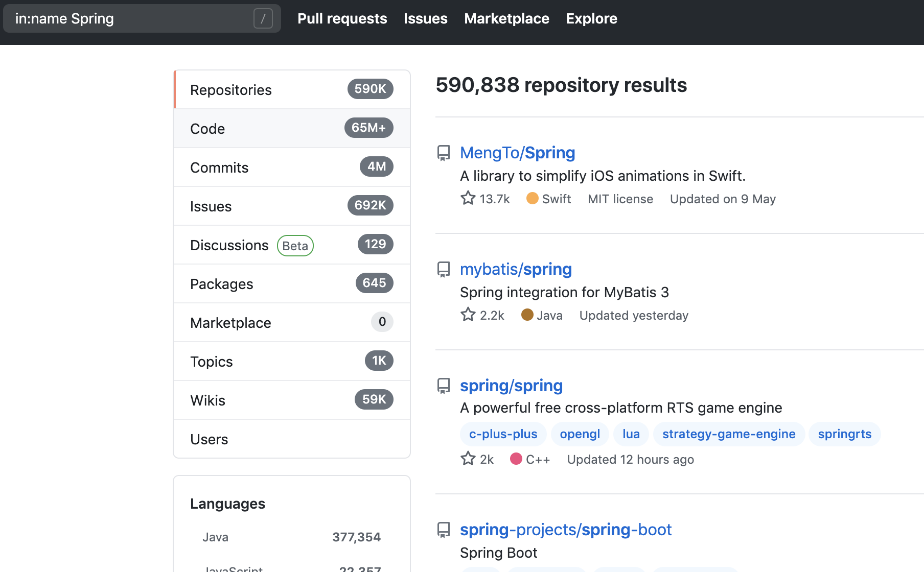Viewport: 924px width, 572px height.
Task: Click the MIT license text
Action: tap(620, 199)
